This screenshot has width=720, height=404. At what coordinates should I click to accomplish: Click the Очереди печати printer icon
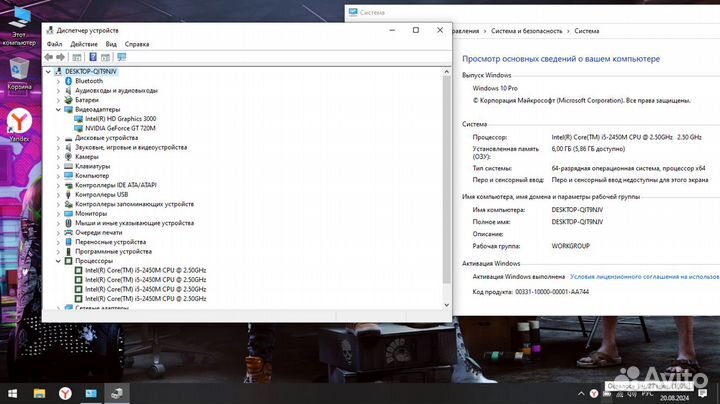[x=68, y=233]
